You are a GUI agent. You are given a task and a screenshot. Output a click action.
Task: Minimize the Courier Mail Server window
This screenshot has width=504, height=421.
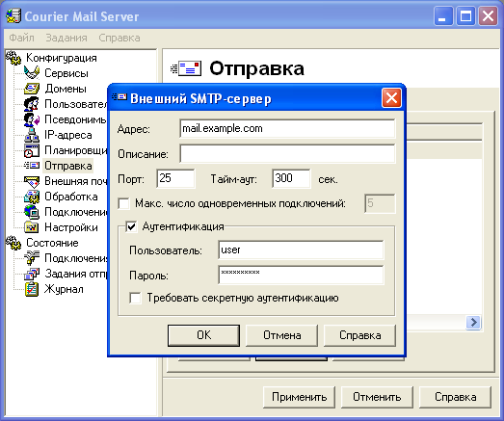[443, 15]
